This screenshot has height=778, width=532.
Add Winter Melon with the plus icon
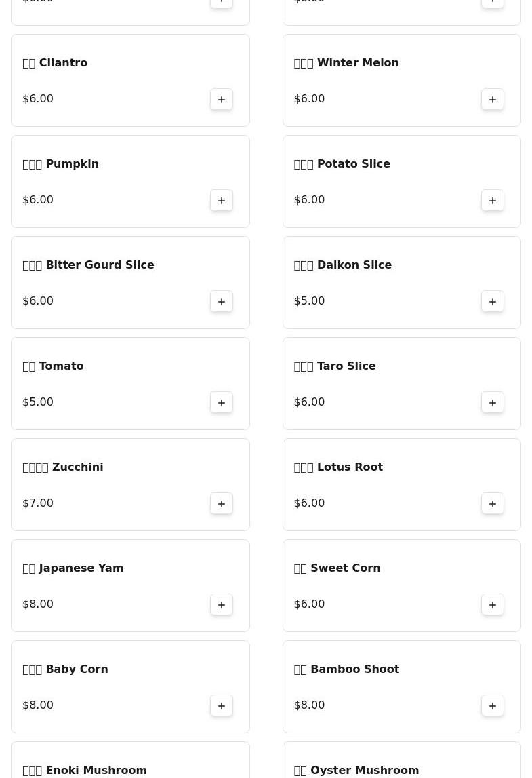point(492,99)
